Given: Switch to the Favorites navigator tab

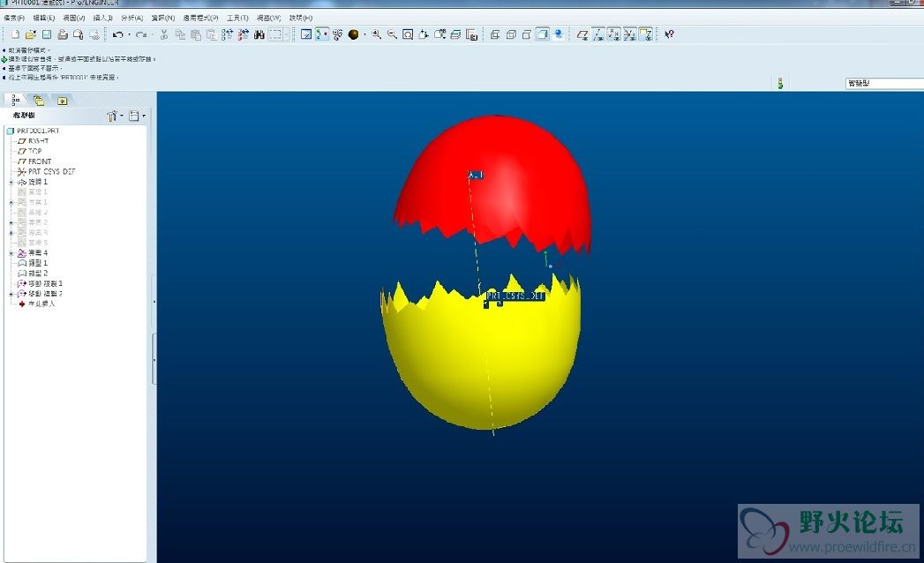Looking at the screenshot, I should 62,101.
